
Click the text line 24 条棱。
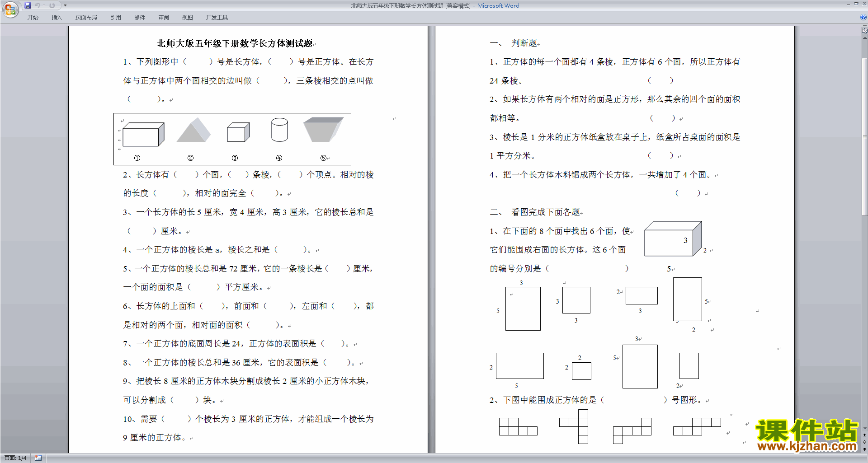[x=506, y=81]
